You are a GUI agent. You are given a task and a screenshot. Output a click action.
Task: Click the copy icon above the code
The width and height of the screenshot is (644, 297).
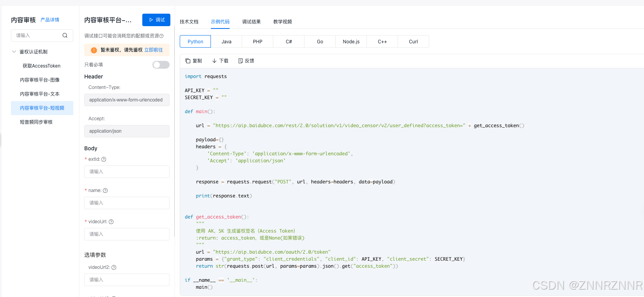(x=188, y=61)
